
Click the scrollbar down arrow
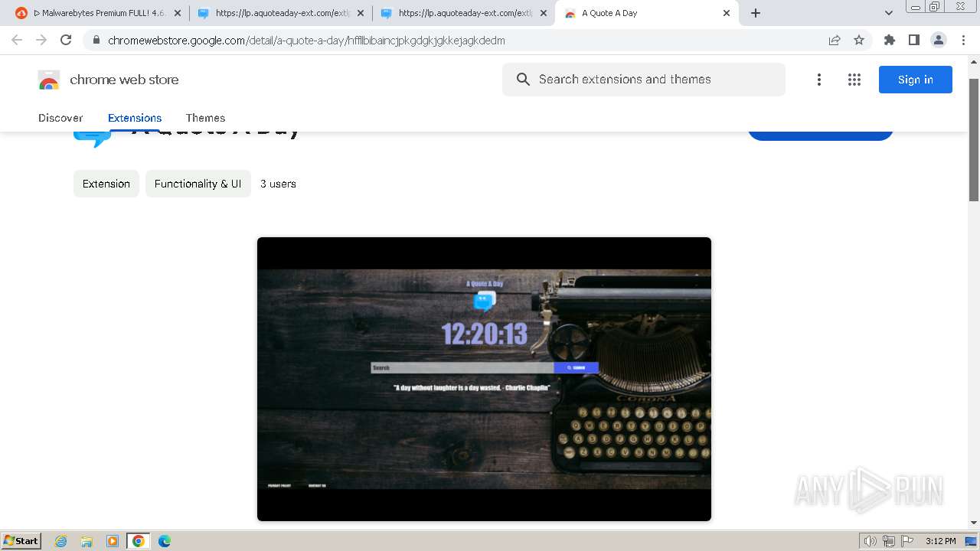pyautogui.click(x=974, y=523)
